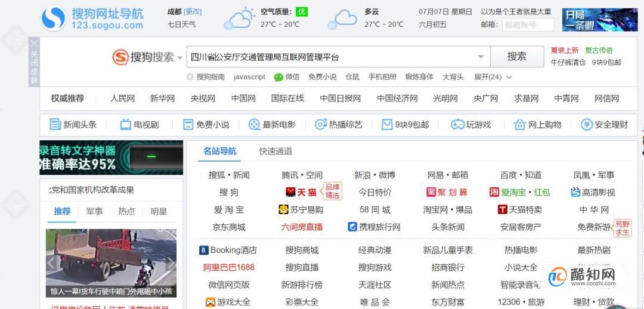Open the 安全理财 yen icon
The image size is (644, 309).
click(x=587, y=125)
